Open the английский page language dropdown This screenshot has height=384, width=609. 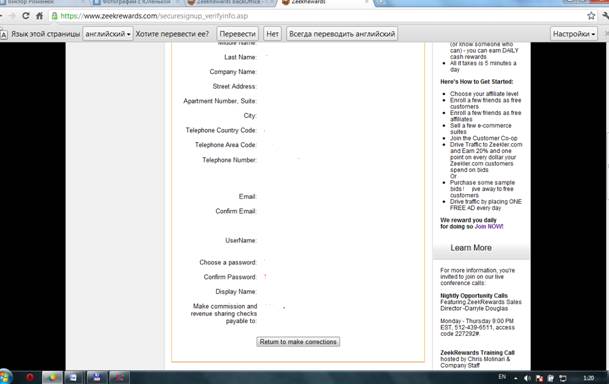(x=108, y=34)
